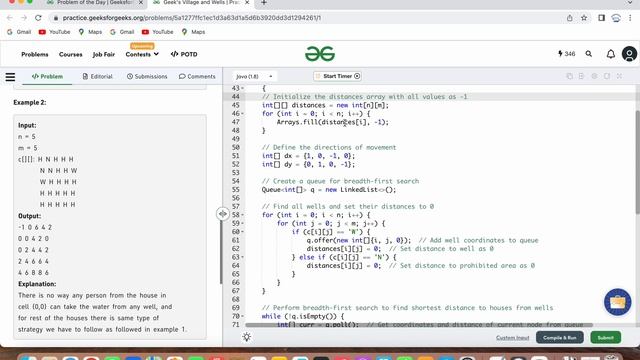Screen dimensions: 640x360
Task: Open the Courses nav menu
Action: pyautogui.click(x=71, y=54)
